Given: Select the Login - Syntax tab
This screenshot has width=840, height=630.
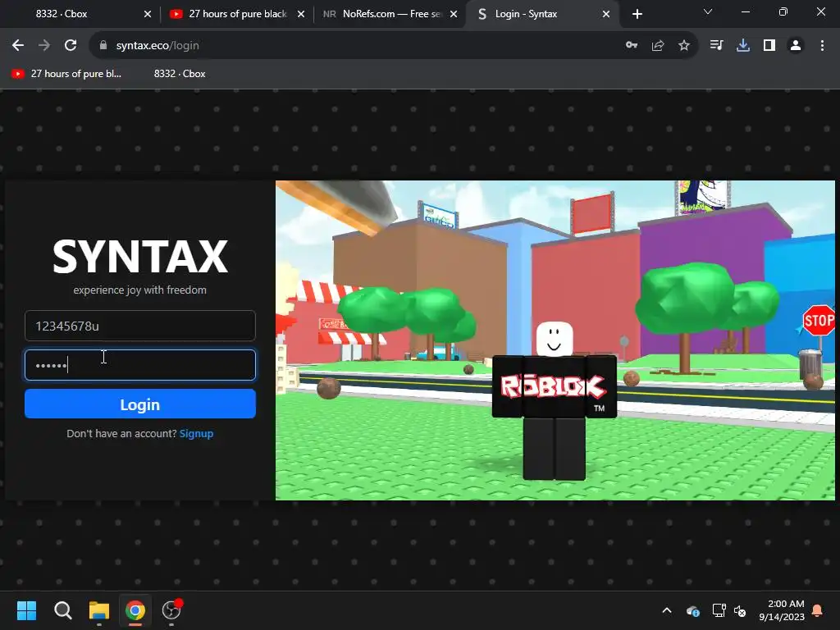Looking at the screenshot, I should [x=541, y=14].
